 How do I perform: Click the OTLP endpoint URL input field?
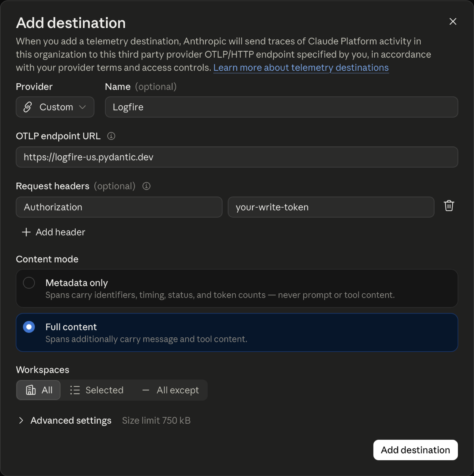pos(237,157)
